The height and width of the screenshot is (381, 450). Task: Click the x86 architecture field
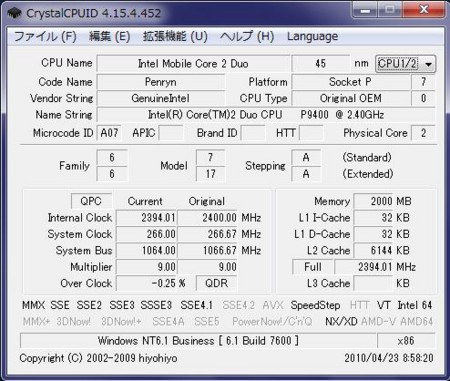pos(406,341)
